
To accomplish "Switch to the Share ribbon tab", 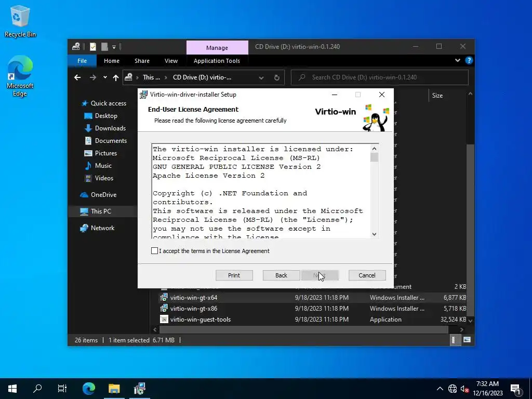I will tap(142, 61).
